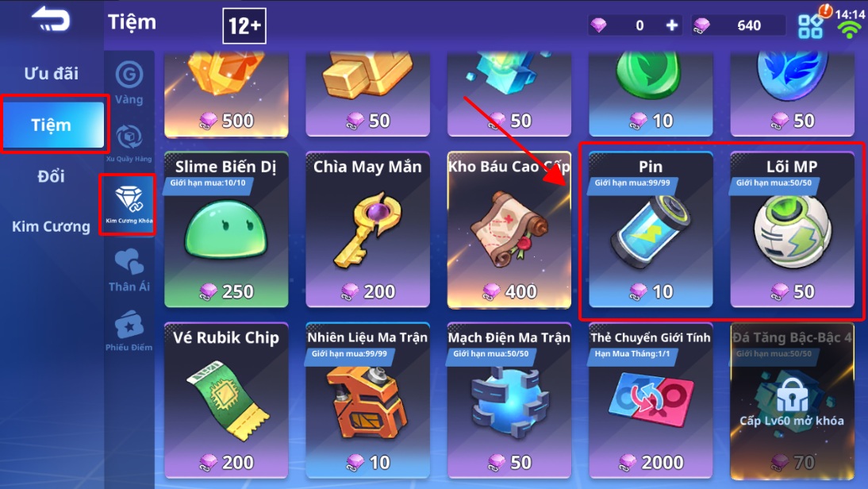Select the Kho Báu Cao Cấp treasure map
868x489 pixels.
point(509,230)
